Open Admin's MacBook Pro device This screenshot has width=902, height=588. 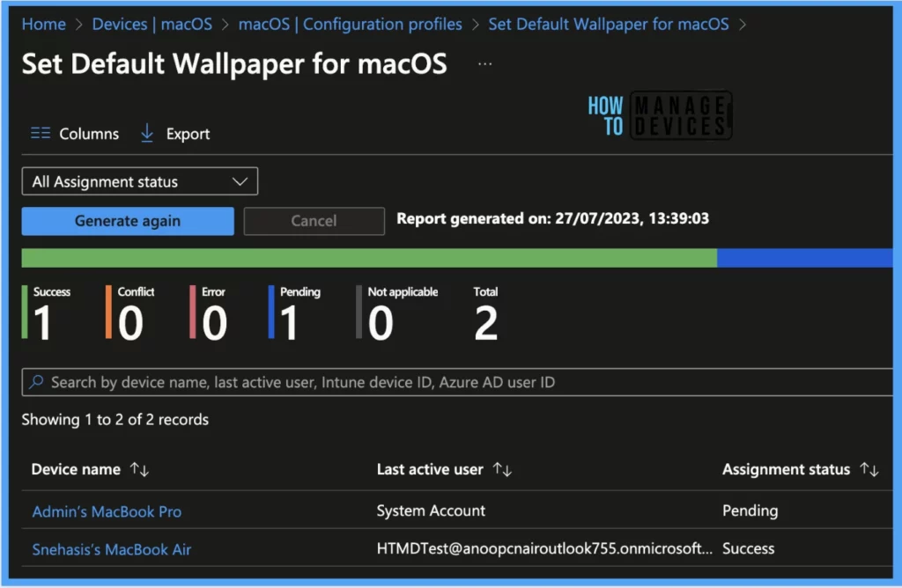pos(107,511)
